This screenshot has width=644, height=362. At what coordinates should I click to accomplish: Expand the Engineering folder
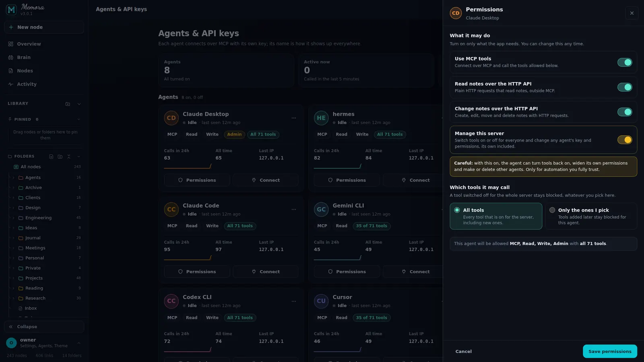[x=13, y=218]
